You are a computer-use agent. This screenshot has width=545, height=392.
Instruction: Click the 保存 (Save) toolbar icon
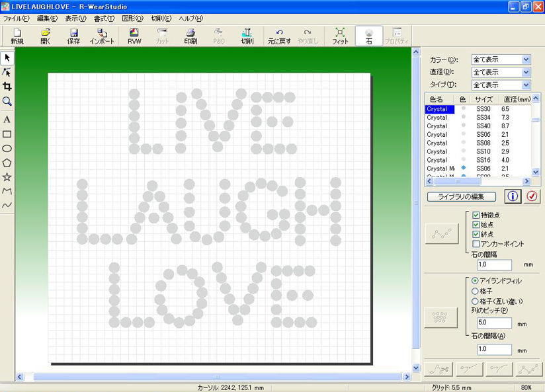pyautogui.click(x=73, y=36)
